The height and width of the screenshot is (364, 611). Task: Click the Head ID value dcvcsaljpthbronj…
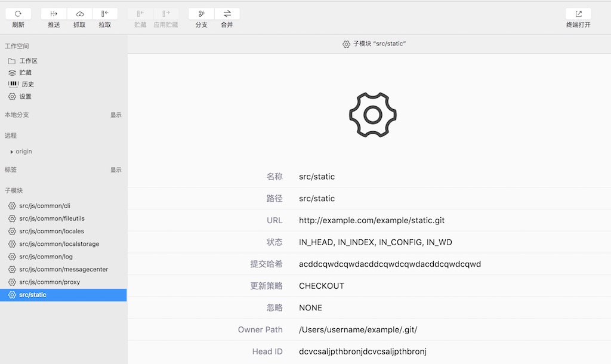[363, 351]
